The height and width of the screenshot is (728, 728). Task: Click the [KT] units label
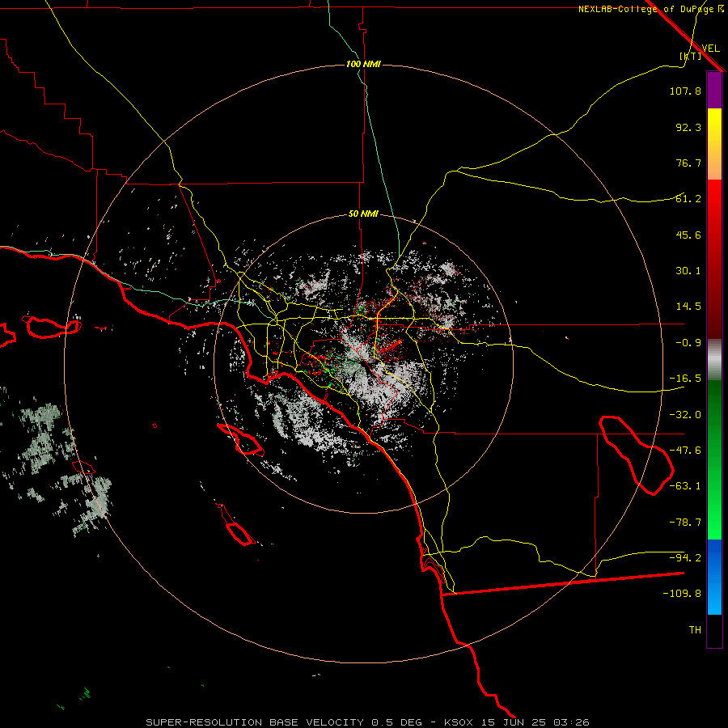pyautogui.click(x=691, y=56)
